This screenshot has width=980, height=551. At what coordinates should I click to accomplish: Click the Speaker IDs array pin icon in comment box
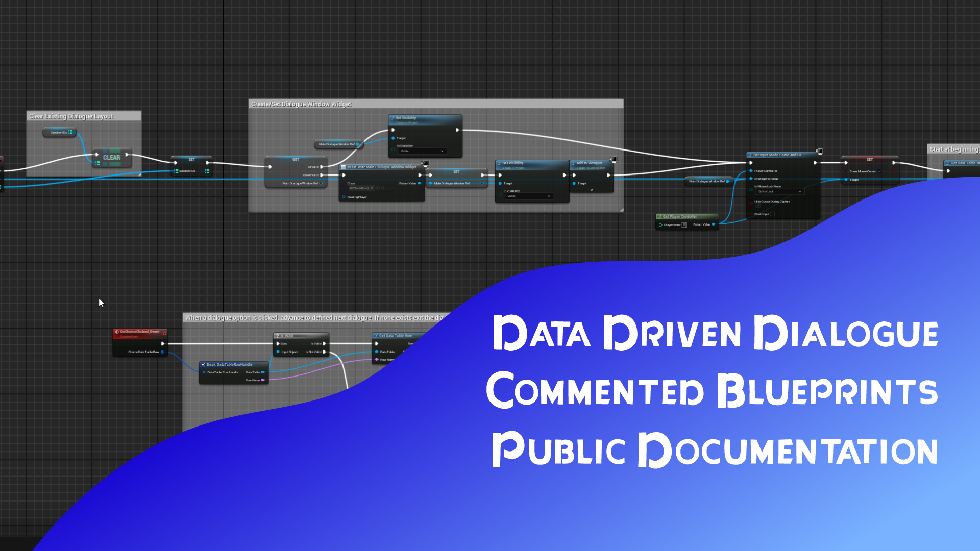coord(71,132)
